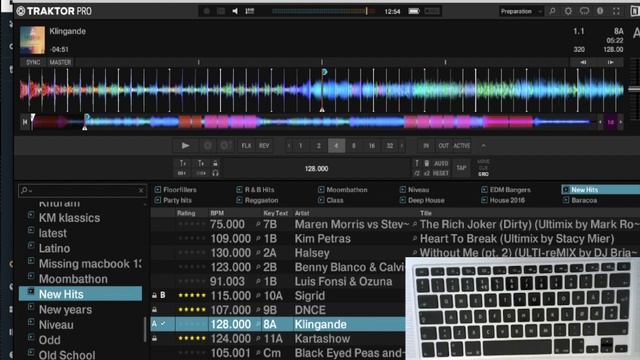Screen dimensions: 640x360
Task: Click the loop size left arrow
Action: tap(289, 146)
